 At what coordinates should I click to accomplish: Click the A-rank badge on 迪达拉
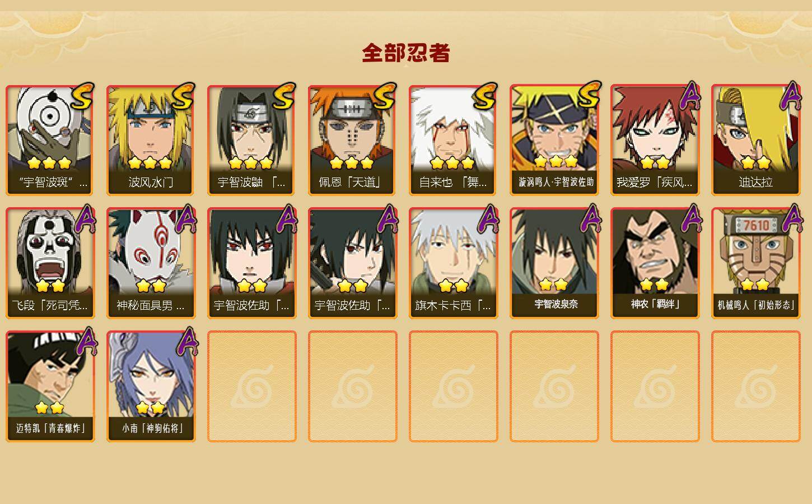click(791, 96)
